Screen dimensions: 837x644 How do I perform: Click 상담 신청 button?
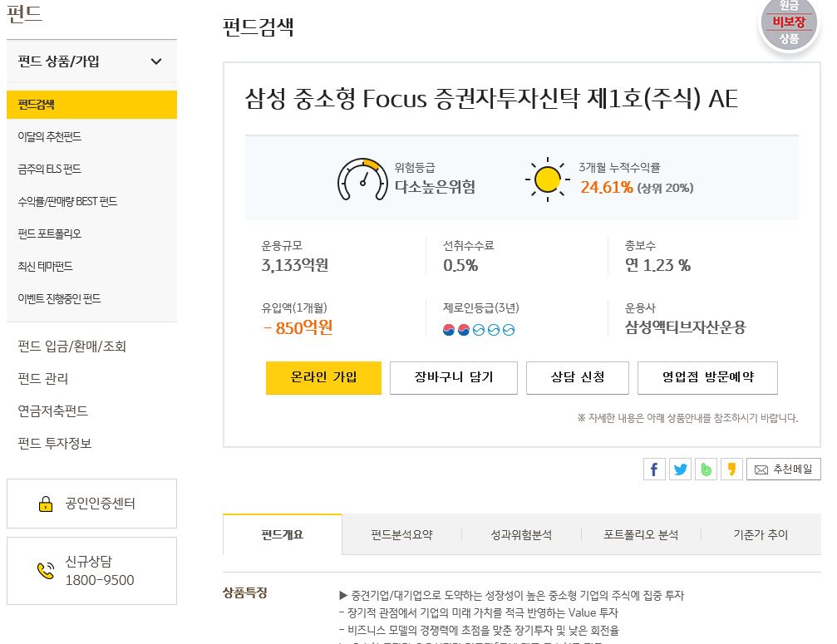click(x=578, y=378)
